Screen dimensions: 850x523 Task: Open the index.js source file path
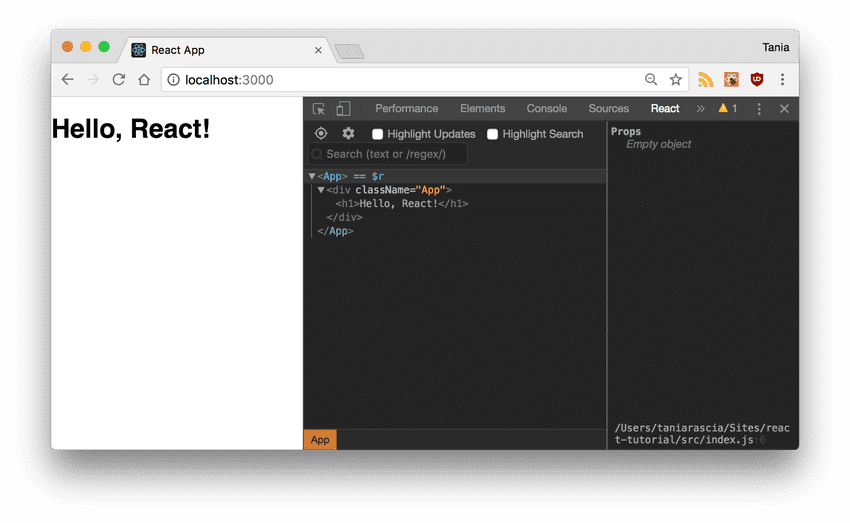[x=701, y=434]
